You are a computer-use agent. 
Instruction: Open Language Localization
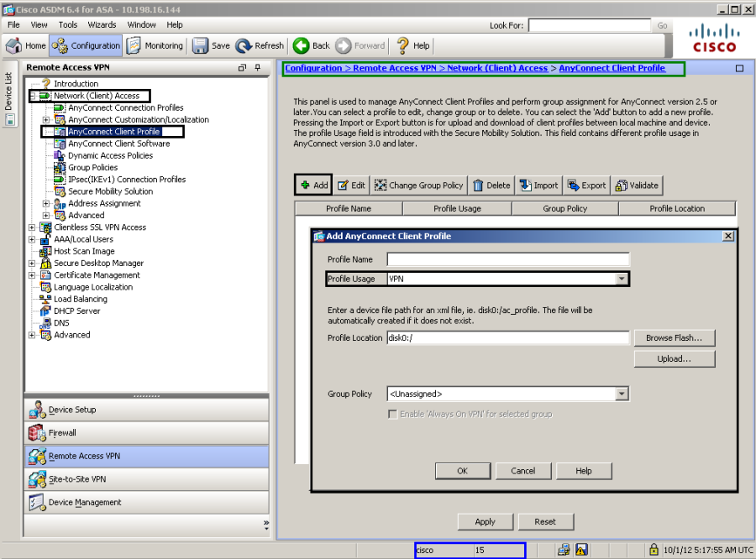point(93,287)
